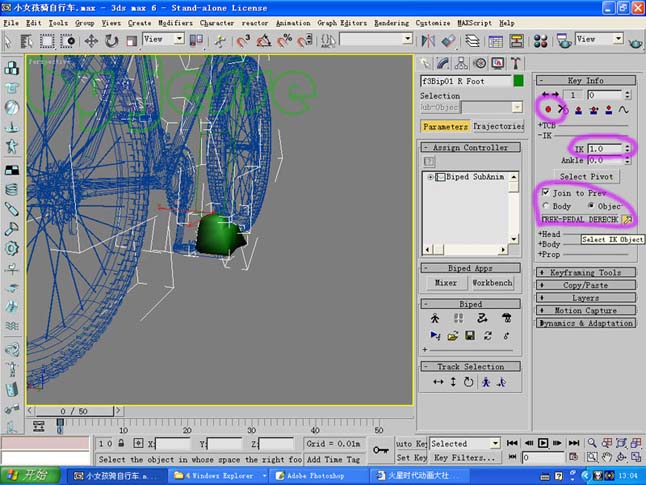The height and width of the screenshot is (485, 646).
Task: Click Body Vertical track selection arrow
Action: tap(453, 382)
